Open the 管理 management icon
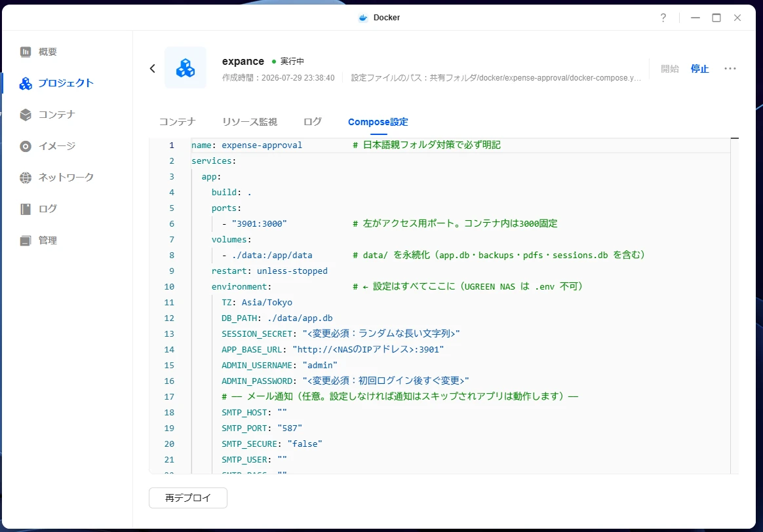 tap(26, 240)
